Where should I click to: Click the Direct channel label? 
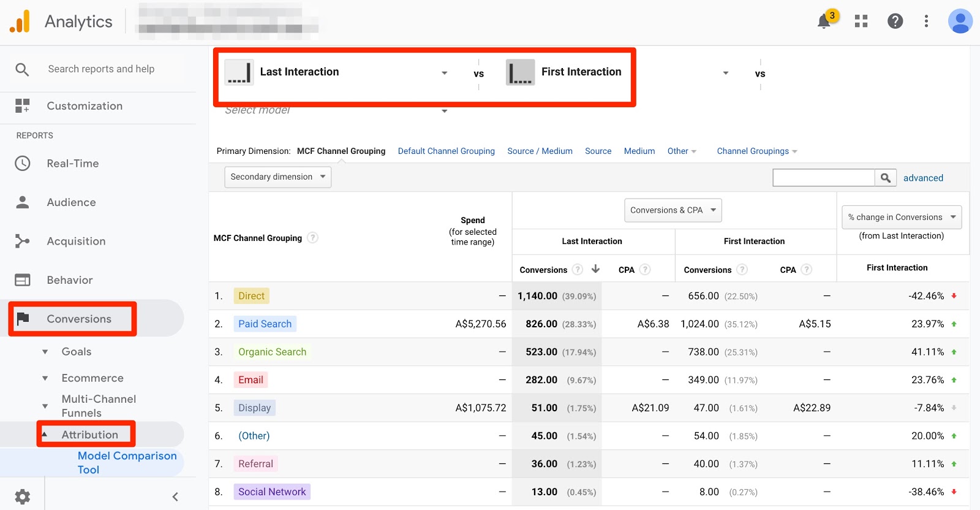(x=251, y=296)
